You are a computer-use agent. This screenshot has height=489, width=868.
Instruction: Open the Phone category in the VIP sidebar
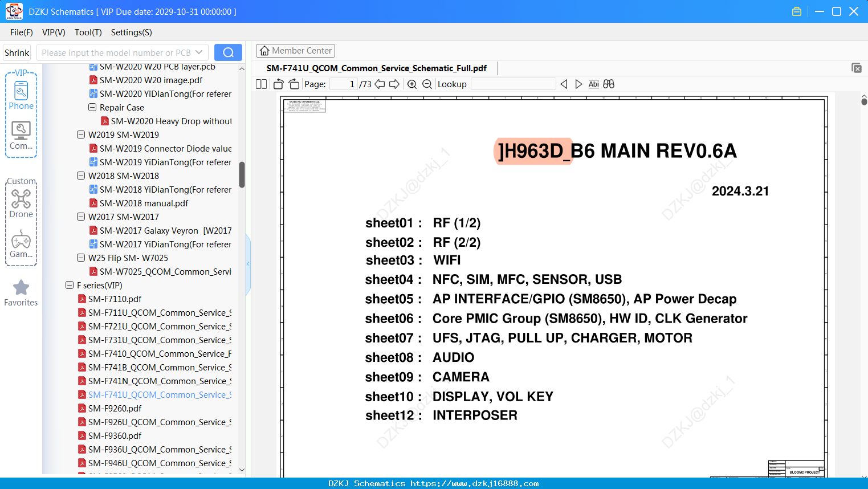click(x=21, y=95)
